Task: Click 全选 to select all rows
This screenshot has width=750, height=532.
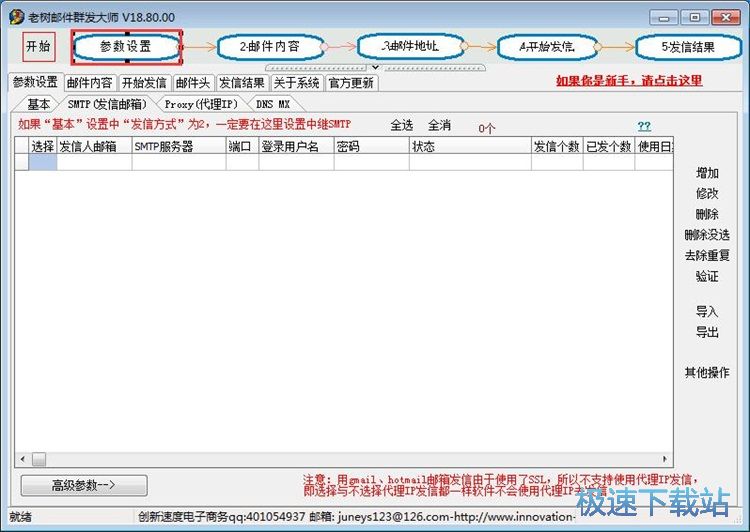Action: [x=402, y=125]
